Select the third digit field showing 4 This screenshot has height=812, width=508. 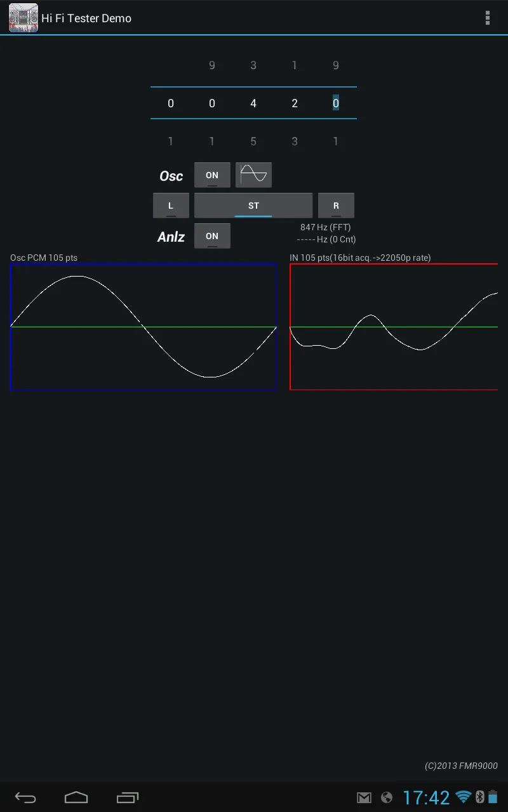coord(253,103)
